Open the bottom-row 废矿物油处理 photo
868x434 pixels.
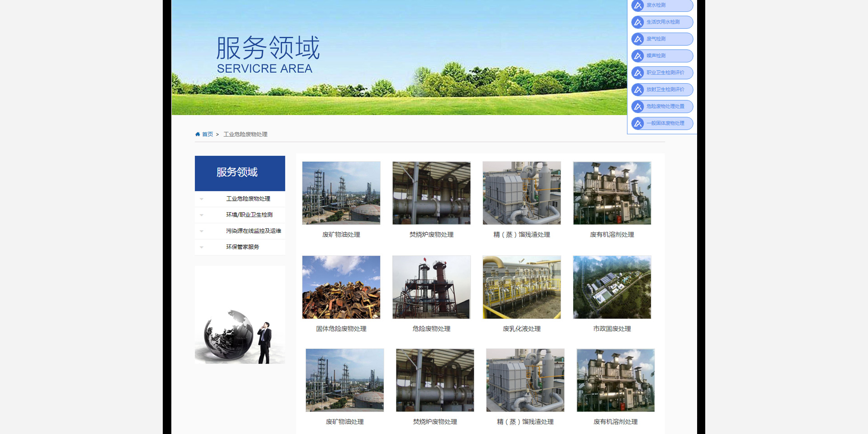[345, 380]
